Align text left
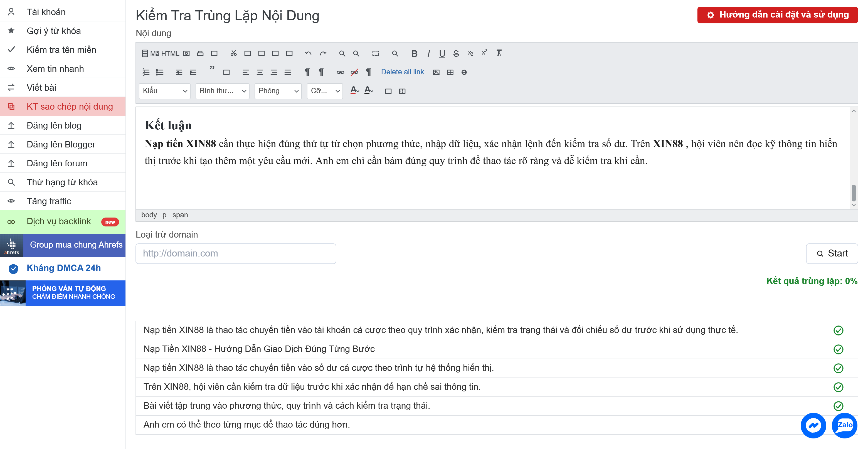The height and width of the screenshot is (449, 868). tap(246, 72)
